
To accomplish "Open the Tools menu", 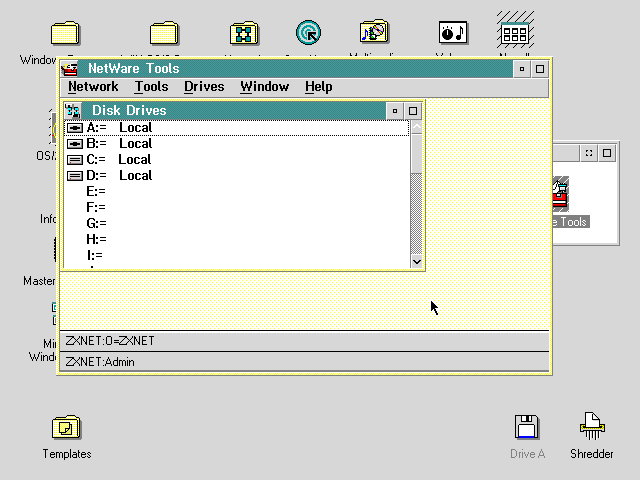I will [x=151, y=87].
